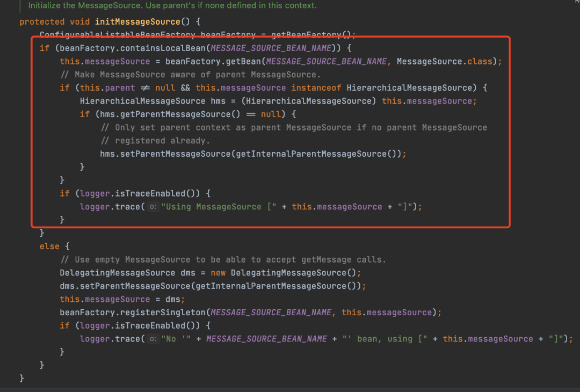This screenshot has height=392, width=580.
Task: Click ConfigurableListableBeanFactory type name
Action: (x=117, y=35)
